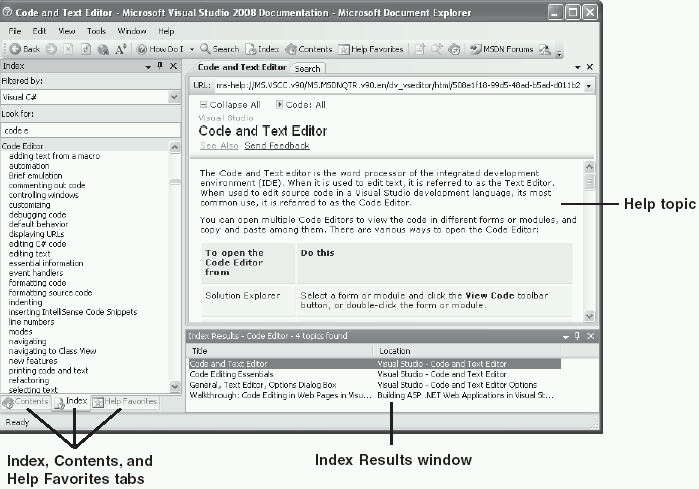The height and width of the screenshot is (489, 699).
Task: Click Collapse All in the topic
Action: [230, 105]
